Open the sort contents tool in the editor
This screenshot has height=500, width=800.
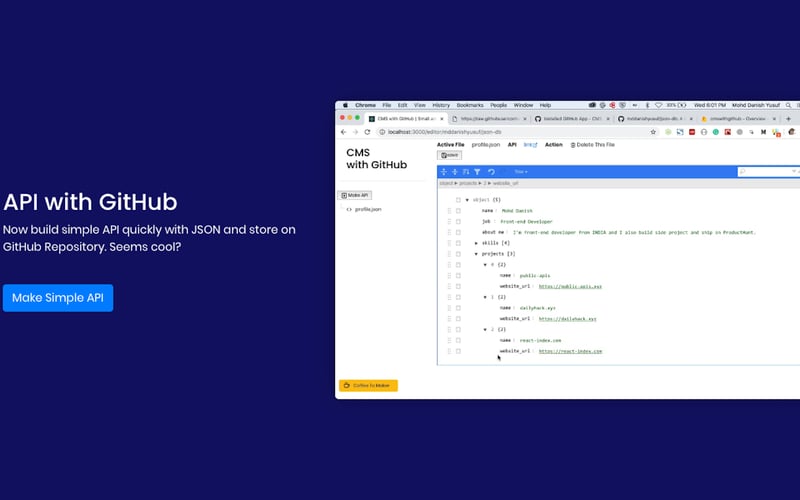click(466, 172)
